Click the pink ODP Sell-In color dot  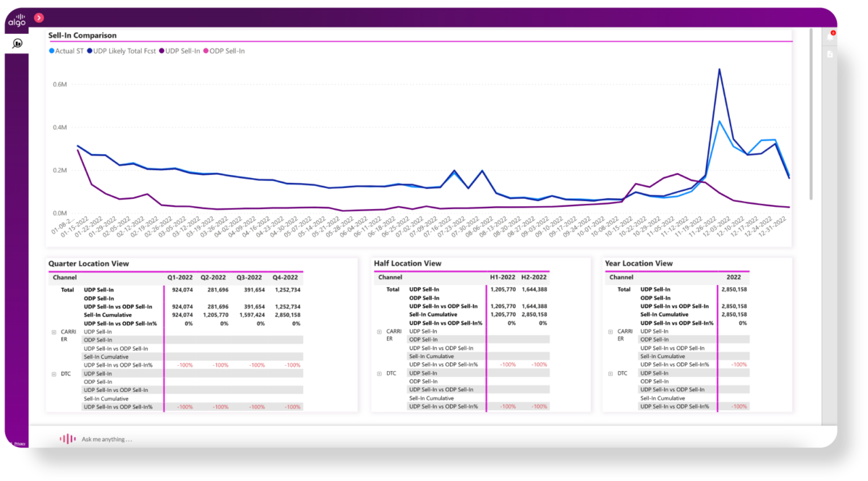[x=207, y=51]
